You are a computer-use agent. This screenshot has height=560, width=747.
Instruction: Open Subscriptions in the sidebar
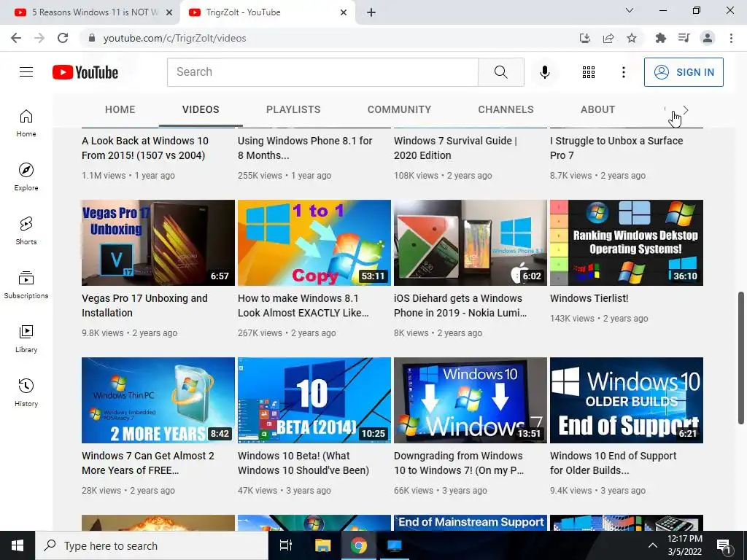(x=26, y=285)
